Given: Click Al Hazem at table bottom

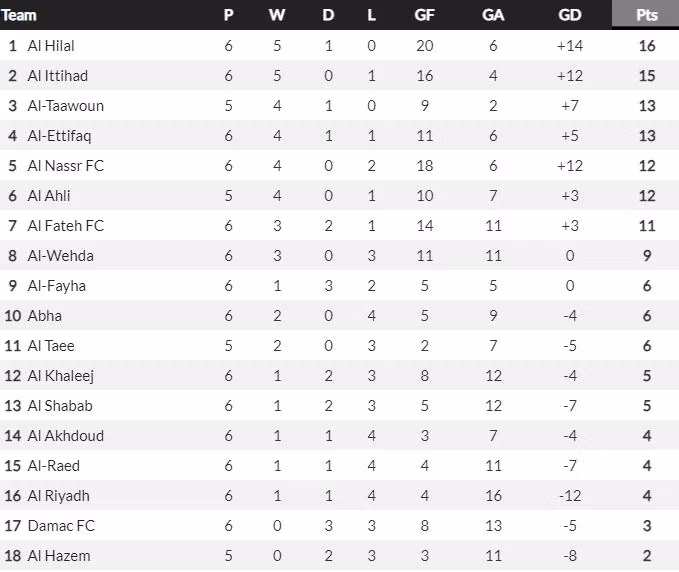Looking at the screenshot, I should 59,556.
